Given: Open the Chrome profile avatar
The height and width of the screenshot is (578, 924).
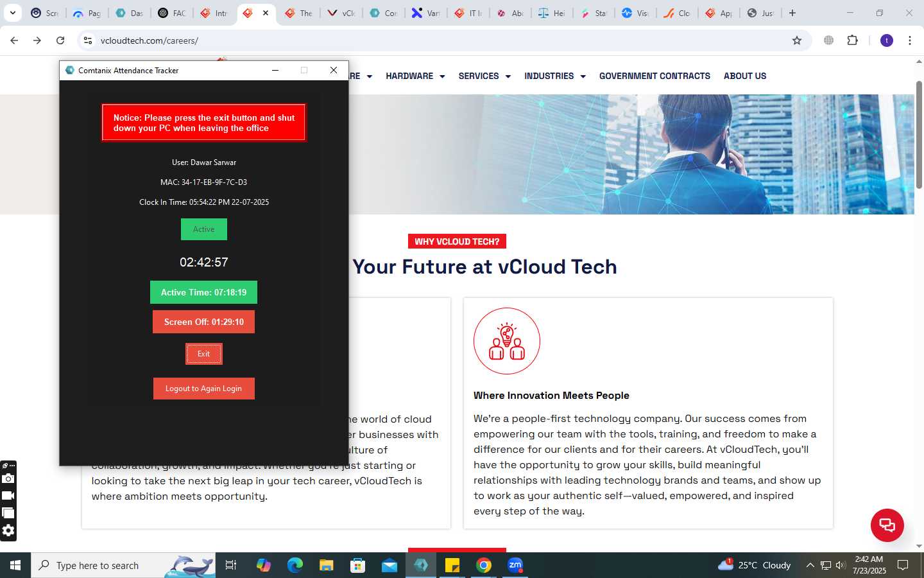Looking at the screenshot, I should [887, 40].
